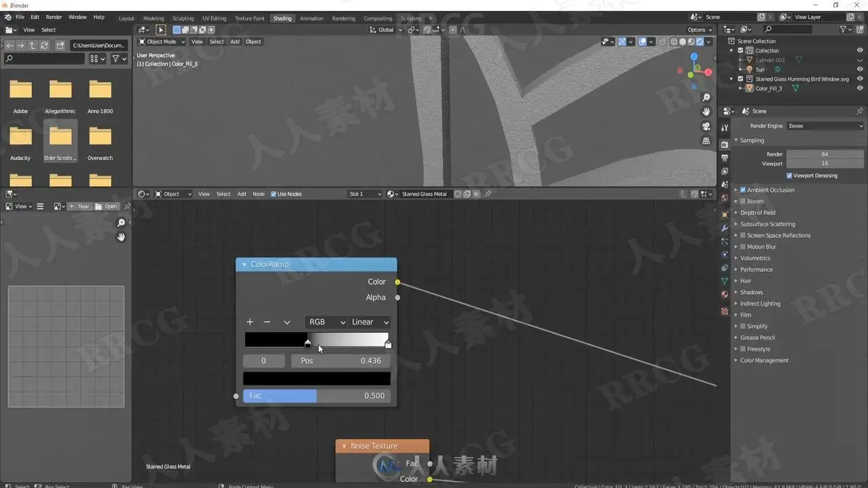Open the Render properties tab icon
868x488 pixels.
[x=725, y=144]
